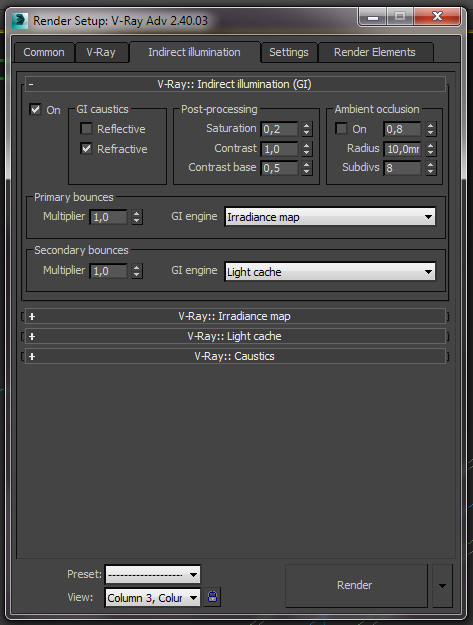
Task: Click the Saturation value field
Action: pyautogui.click(x=280, y=129)
